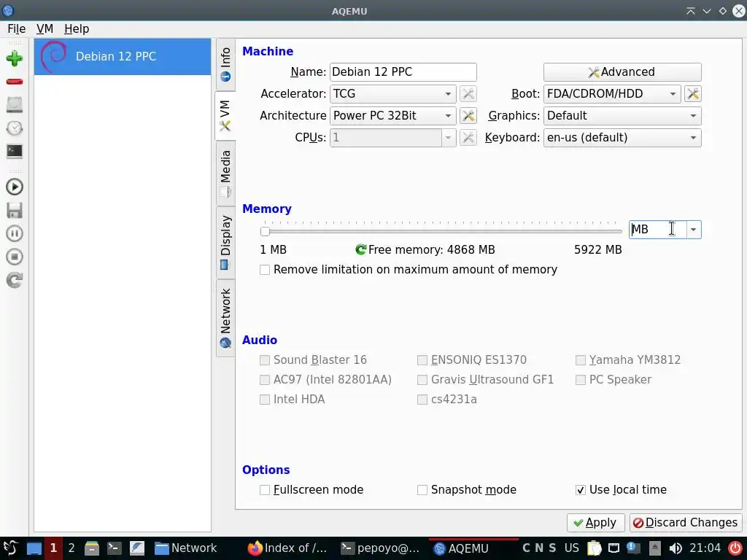Click the CPUs settings wrench icon
The height and width of the screenshot is (560, 747).
pyautogui.click(x=468, y=138)
